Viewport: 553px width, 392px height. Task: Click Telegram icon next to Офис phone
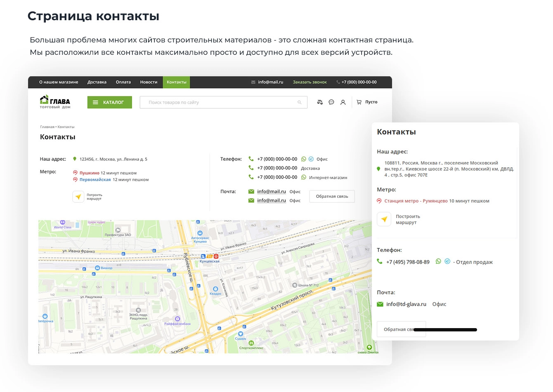311,159
